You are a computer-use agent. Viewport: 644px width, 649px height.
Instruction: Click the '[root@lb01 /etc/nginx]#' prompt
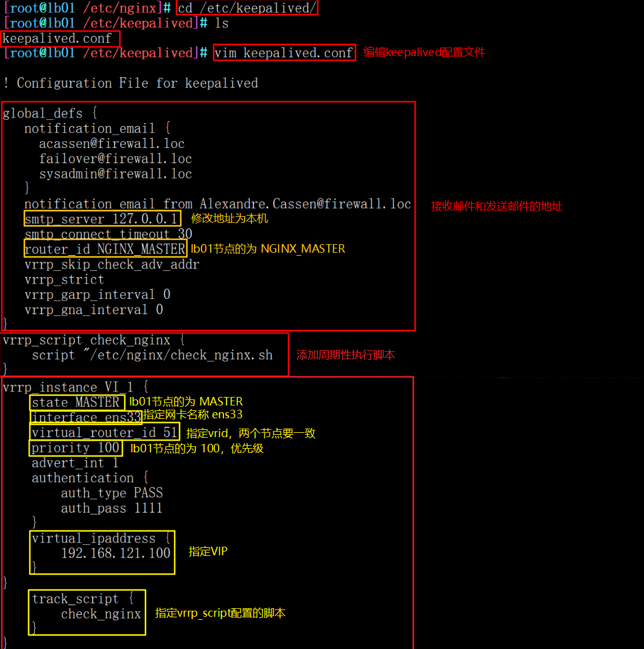(87, 8)
